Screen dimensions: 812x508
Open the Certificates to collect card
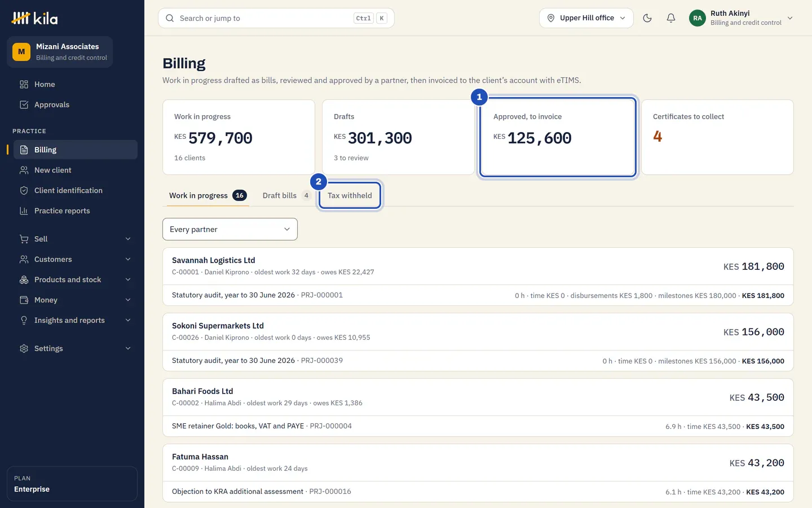717,137
